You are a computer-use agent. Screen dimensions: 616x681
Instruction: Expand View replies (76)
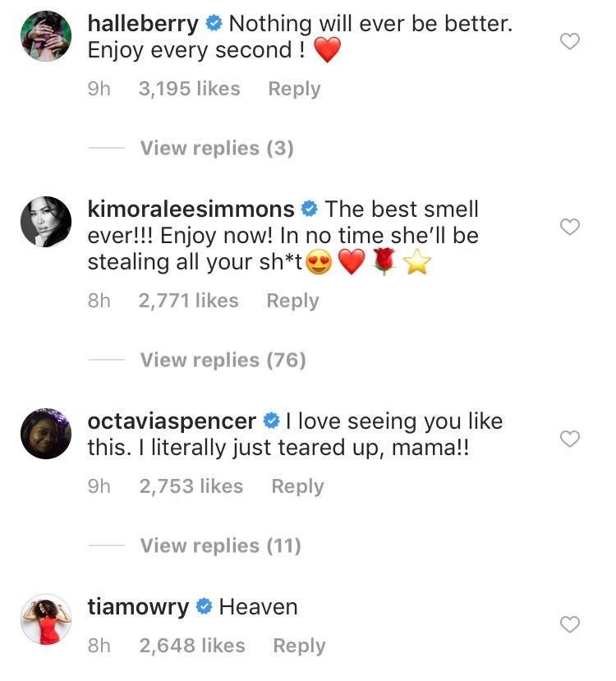223,360
